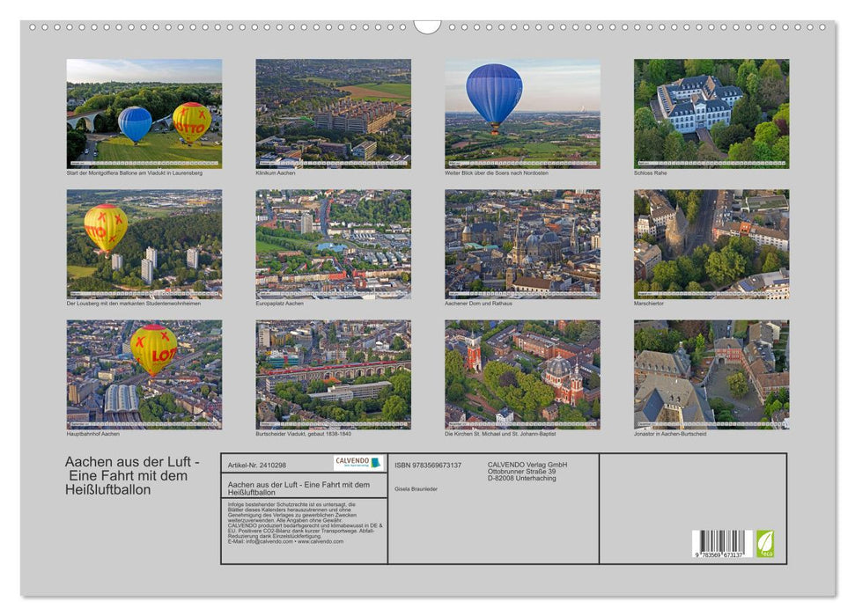The height and width of the screenshot is (616, 855).
Task: Click caption 'Aachener Dom und Rathaus'
Action: click(478, 303)
